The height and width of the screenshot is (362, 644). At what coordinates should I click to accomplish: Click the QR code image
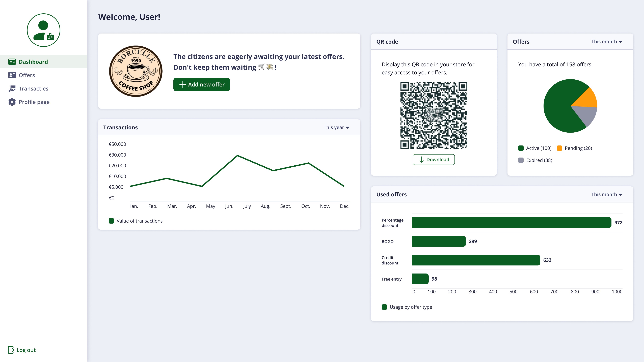[x=434, y=115]
